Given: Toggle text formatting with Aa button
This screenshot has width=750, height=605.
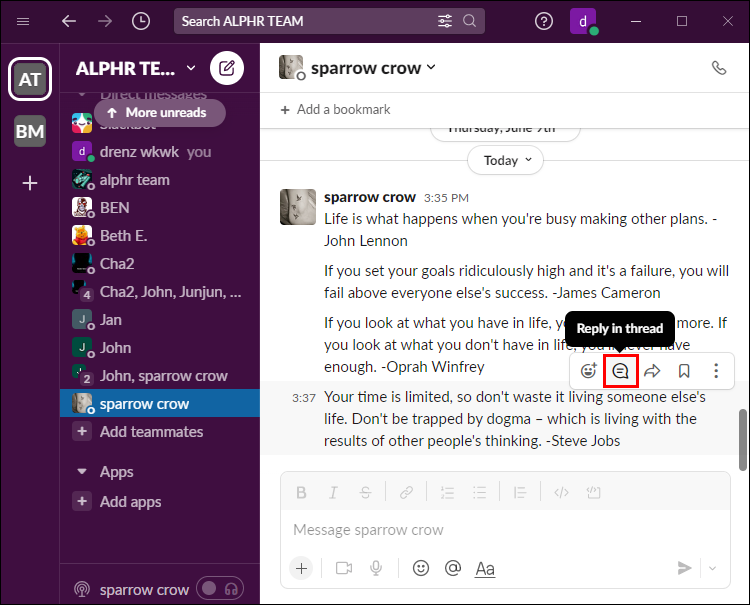Looking at the screenshot, I should click(x=485, y=569).
